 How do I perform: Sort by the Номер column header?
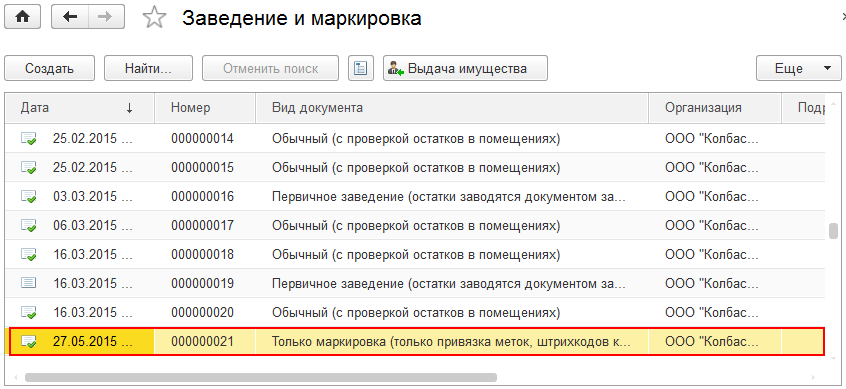(205, 107)
